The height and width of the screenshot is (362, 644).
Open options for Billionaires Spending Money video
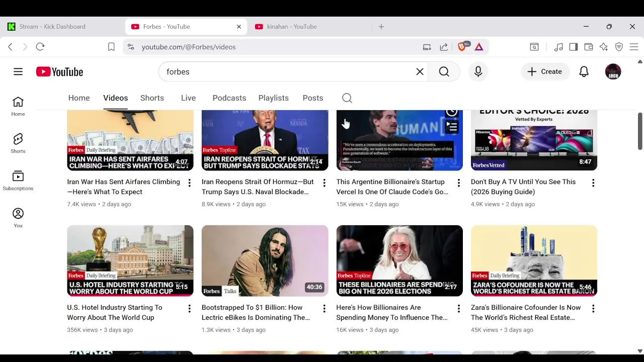coord(458,309)
